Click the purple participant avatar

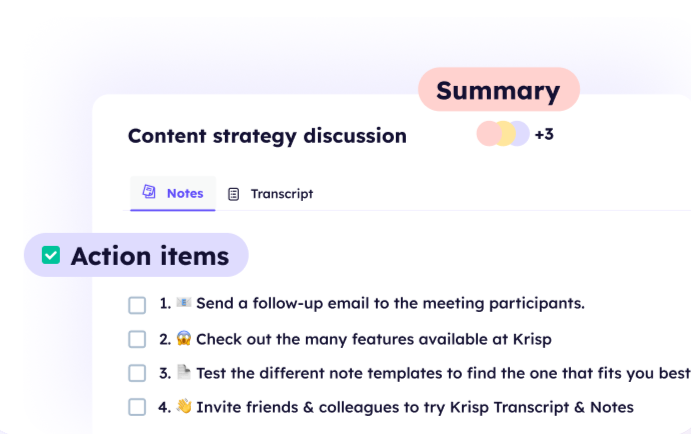(520, 134)
